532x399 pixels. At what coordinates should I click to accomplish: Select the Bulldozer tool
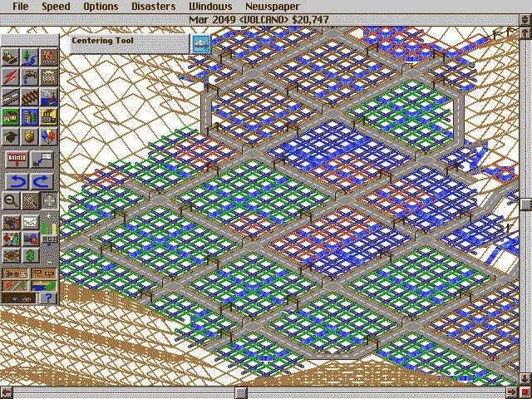pyautogui.click(x=10, y=57)
